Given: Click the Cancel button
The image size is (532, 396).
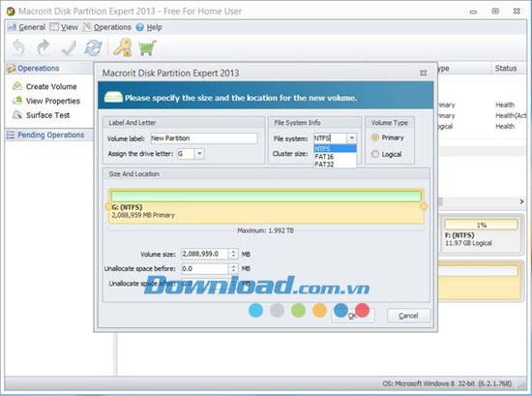Looking at the screenshot, I should pyautogui.click(x=408, y=316).
